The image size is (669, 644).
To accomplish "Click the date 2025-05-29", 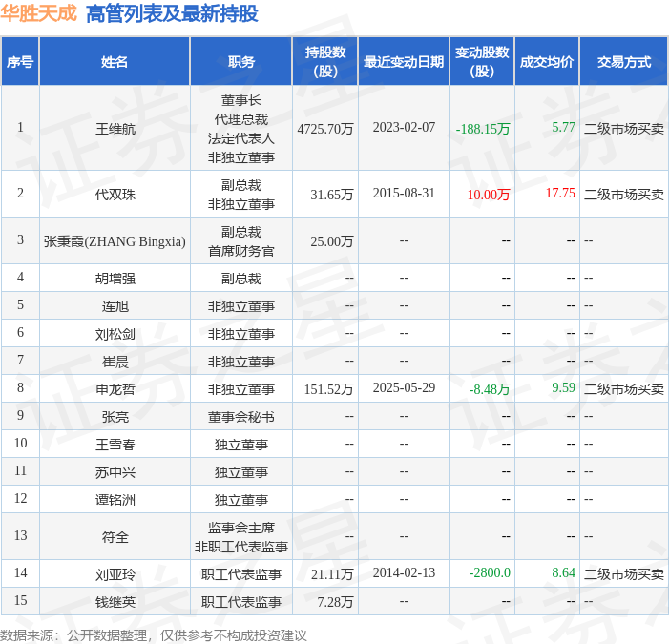I will (404, 387).
